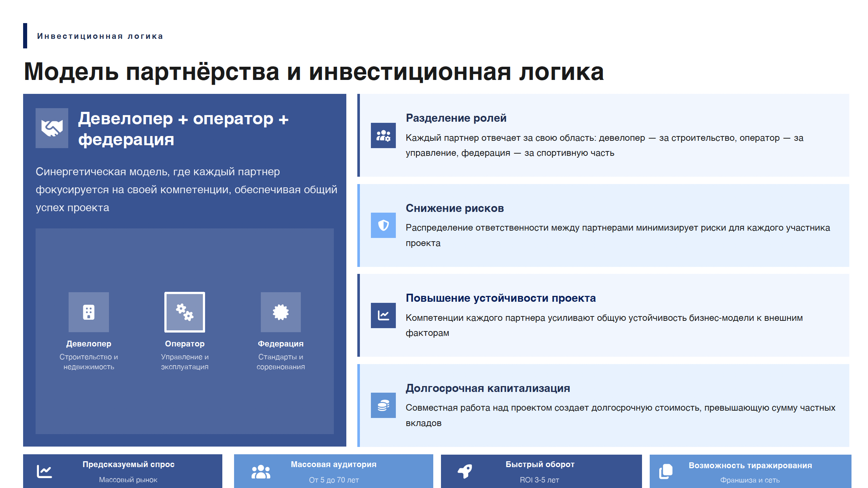The image size is (868, 488).
Task: Click the group icon in Массовая аудитория
Action: coord(260,472)
